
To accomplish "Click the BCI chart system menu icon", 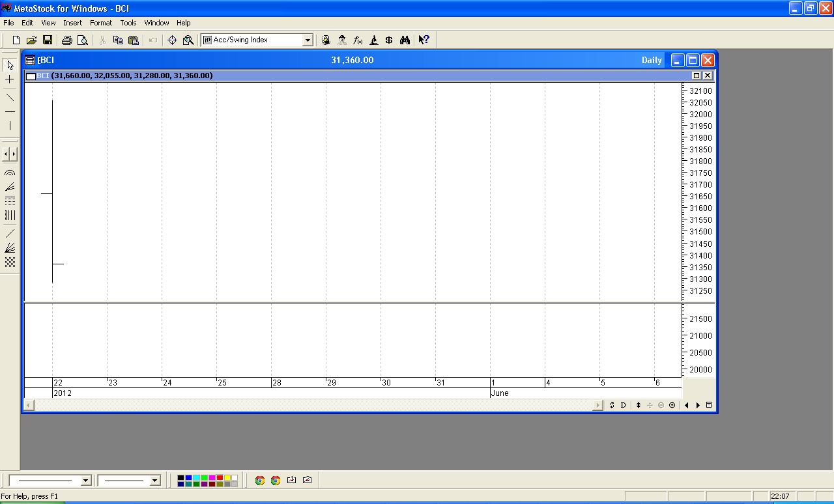I will coord(29,60).
